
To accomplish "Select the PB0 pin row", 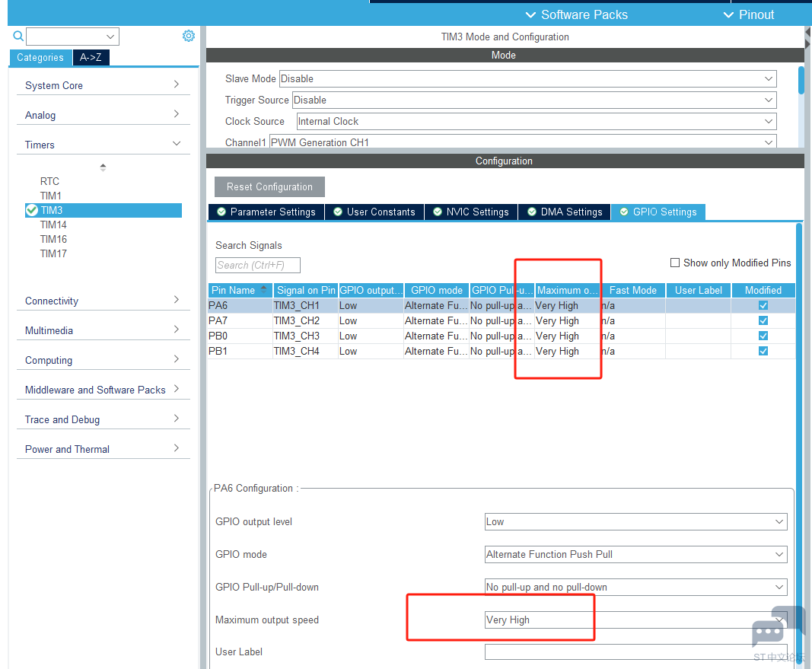I will coord(502,336).
